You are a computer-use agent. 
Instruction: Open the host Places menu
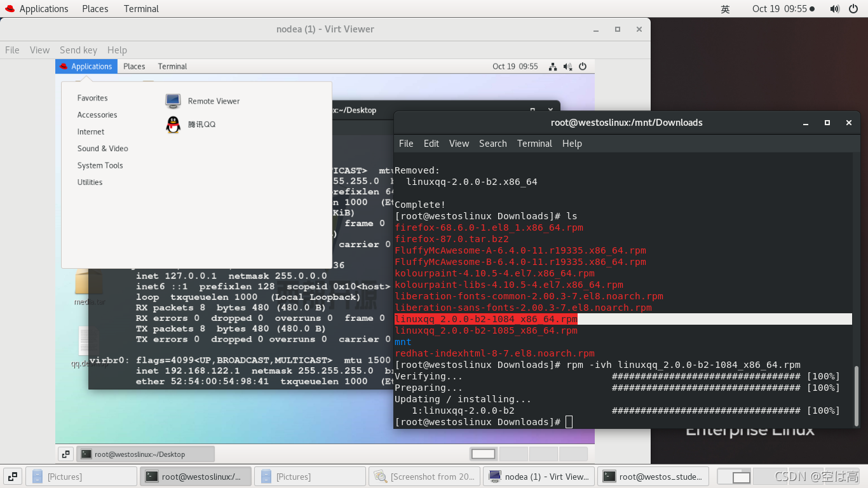pyautogui.click(x=95, y=9)
